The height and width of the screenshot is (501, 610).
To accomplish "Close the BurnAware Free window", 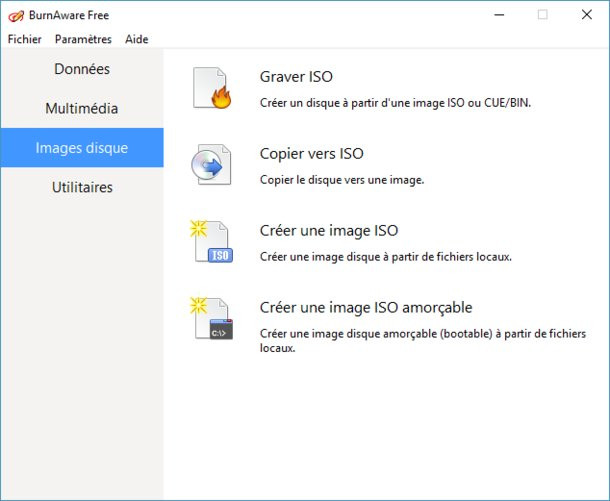I will tap(587, 15).
